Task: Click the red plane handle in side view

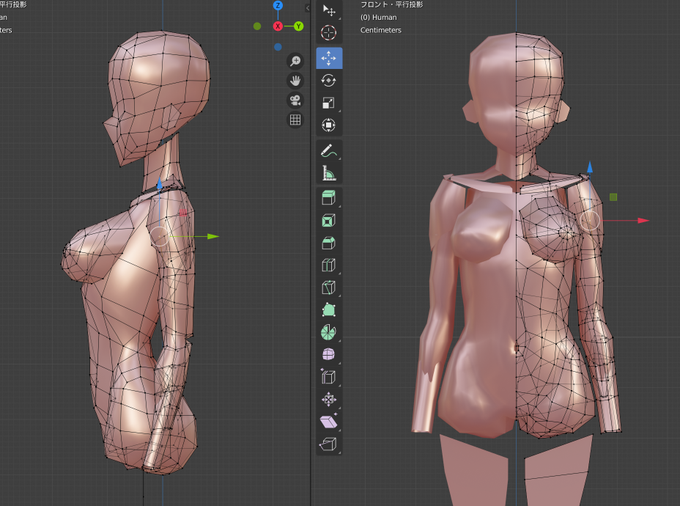Action: (x=183, y=212)
